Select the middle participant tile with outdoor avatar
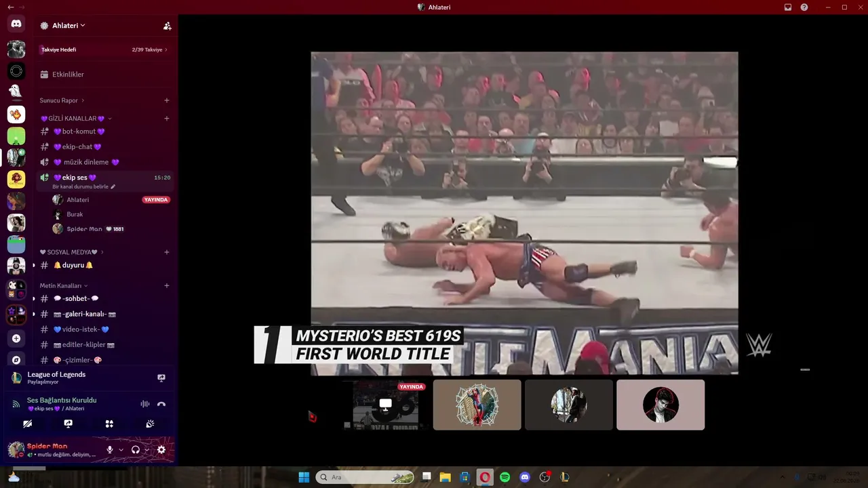 coord(569,405)
